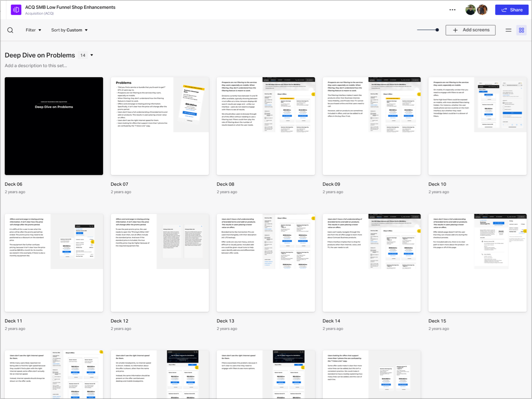The image size is (532, 399).
Task: Open the search magnifier icon
Action: (x=10, y=30)
